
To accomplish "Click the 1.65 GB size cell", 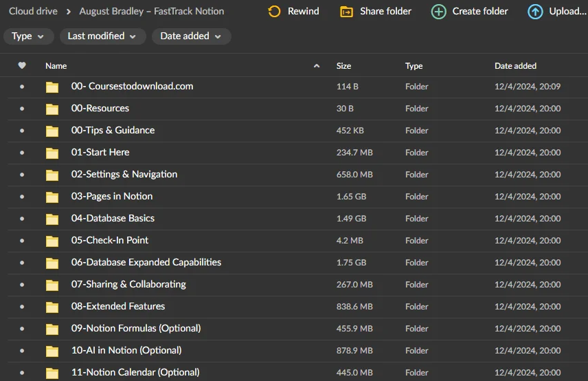I will (351, 196).
